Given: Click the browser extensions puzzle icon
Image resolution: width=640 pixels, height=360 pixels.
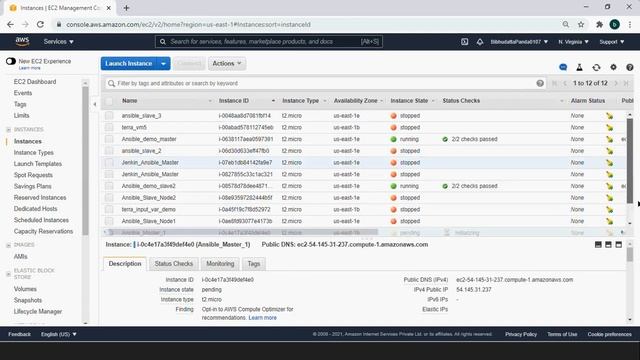Looking at the screenshot, I should pyautogui.click(x=599, y=24).
